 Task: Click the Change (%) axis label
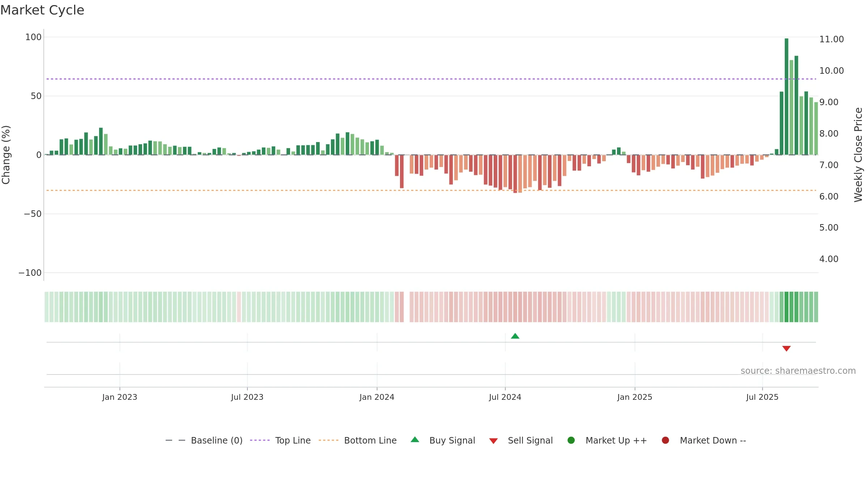[6, 155]
